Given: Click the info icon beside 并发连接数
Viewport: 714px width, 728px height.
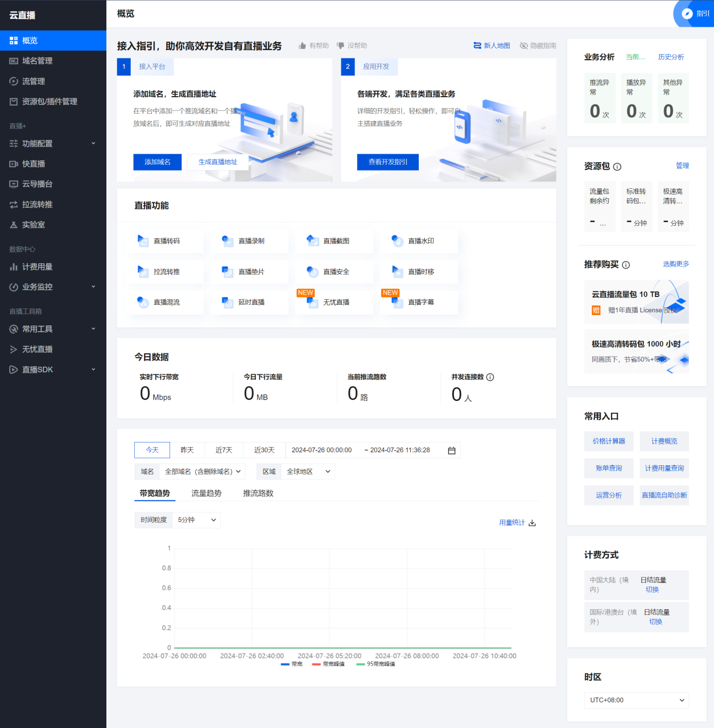Looking at the screenshot, I should [x=490, y=377].
